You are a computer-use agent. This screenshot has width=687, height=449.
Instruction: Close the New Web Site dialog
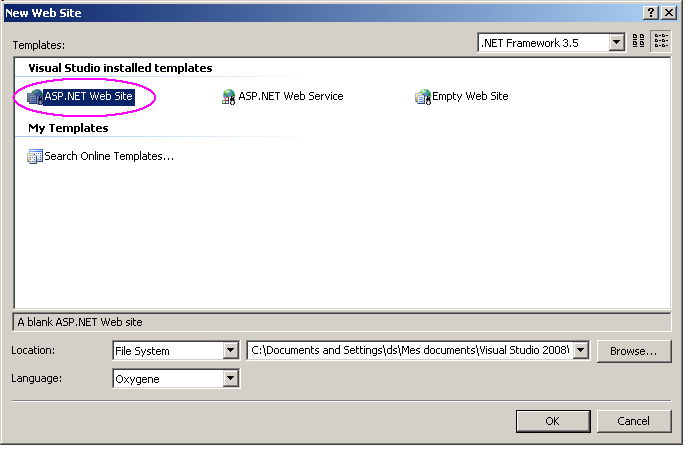[670, 12]
